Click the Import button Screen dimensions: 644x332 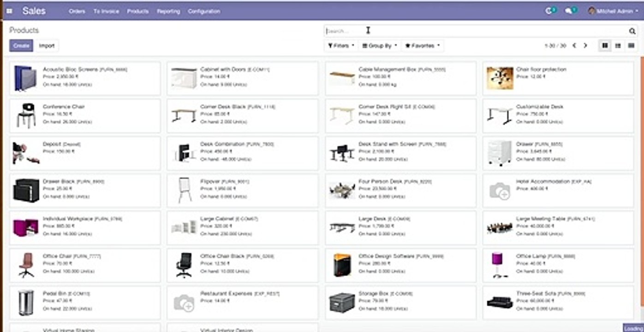(47, 46)
